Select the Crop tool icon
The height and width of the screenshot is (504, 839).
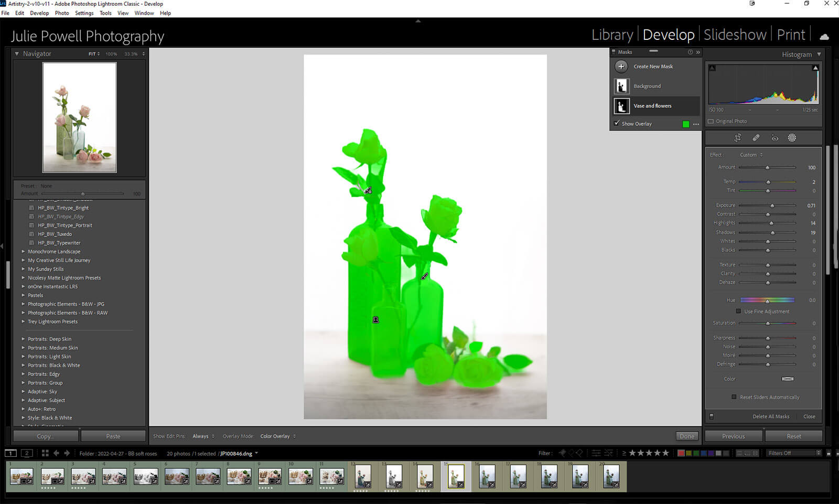coord(738,138)
